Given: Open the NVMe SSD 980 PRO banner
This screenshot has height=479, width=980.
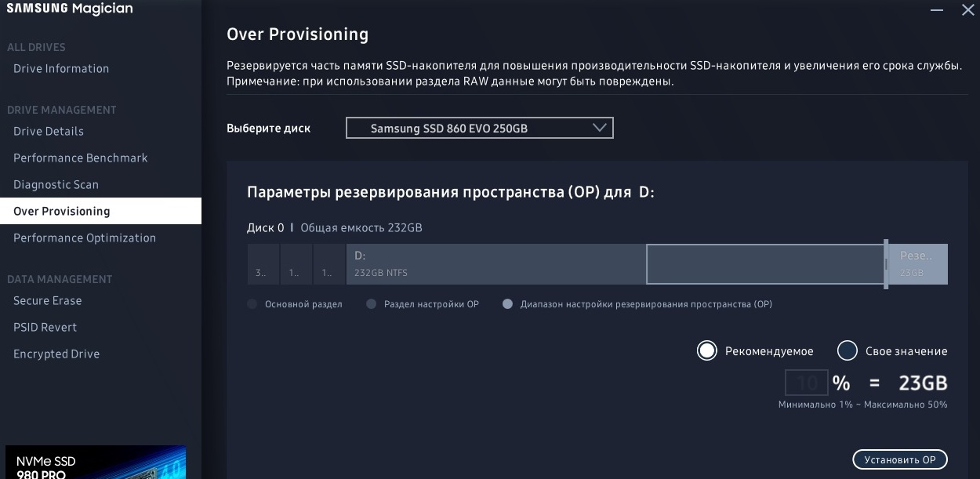Looking at the screenshot, I should pyautogui.click(x=96, y=463).
